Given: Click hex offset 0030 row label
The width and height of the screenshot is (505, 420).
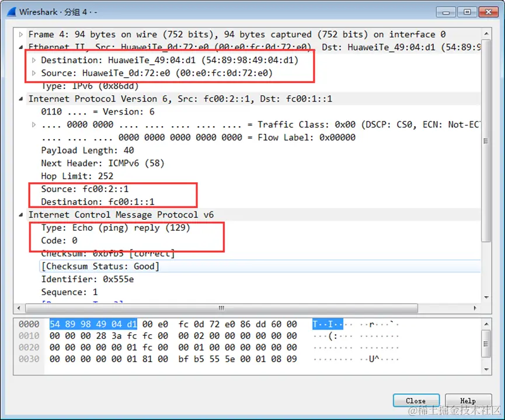Looking at the screenshot, I should [29, 359].
